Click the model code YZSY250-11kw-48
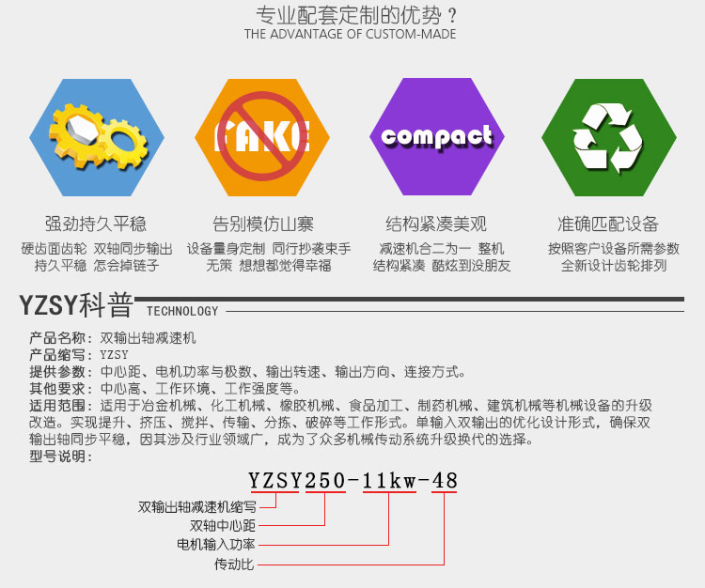 point(352,482)
